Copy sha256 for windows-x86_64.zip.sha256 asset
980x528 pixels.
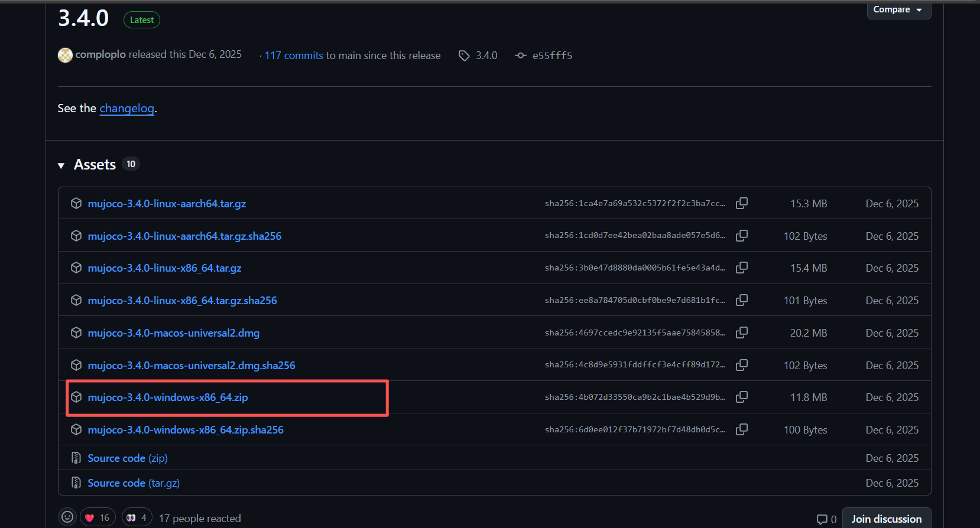(x=742, y=429)
